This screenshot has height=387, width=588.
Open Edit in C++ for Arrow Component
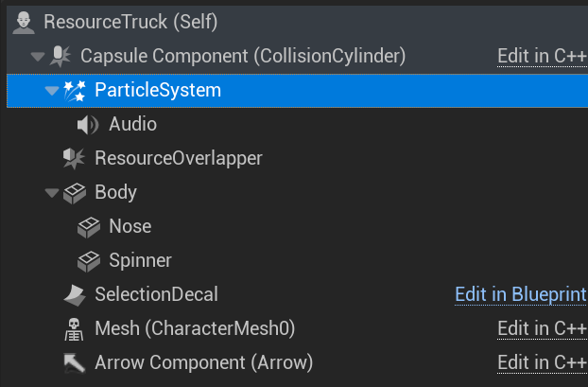pos(542,362)
